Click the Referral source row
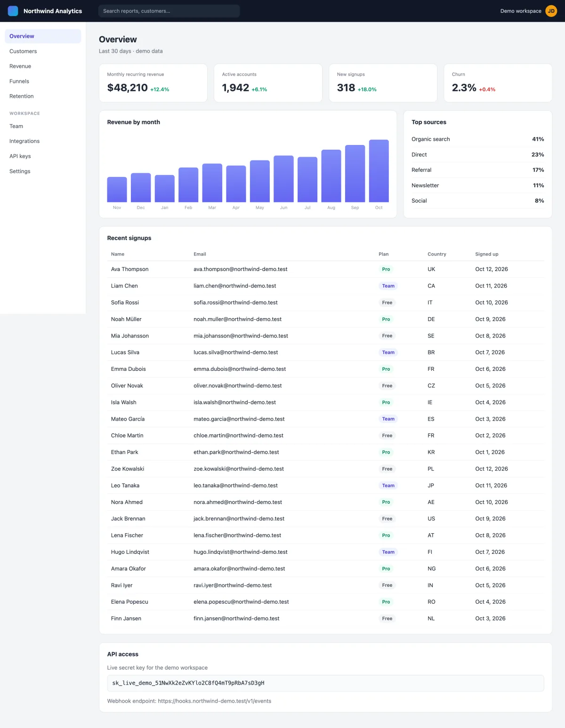565x728 pixels. coord(478,170)
